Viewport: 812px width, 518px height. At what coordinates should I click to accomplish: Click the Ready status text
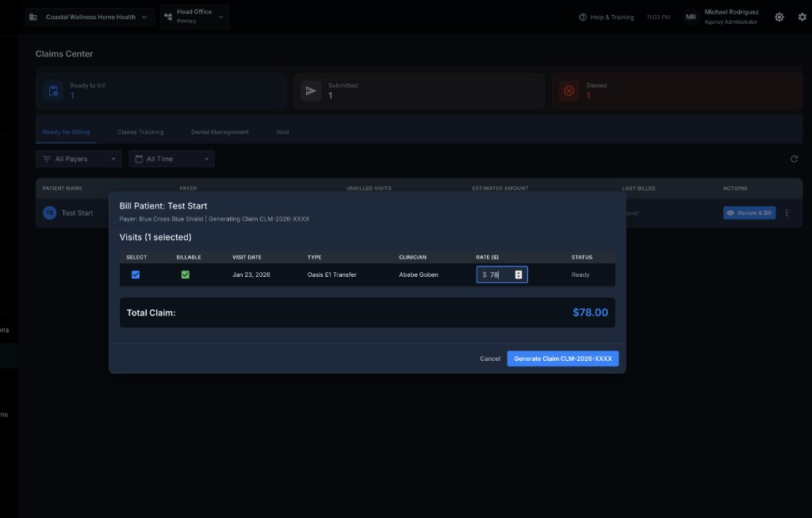[580, 274]
